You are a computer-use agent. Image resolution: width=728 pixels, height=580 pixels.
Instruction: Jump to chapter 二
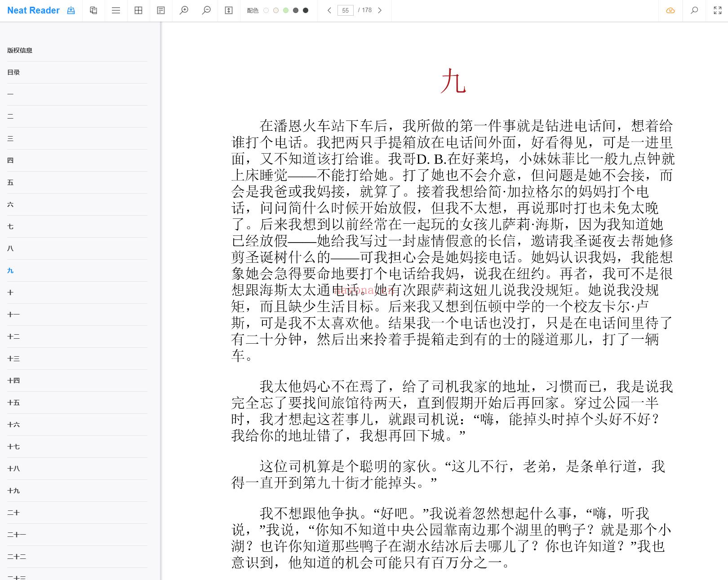[77, 116]
